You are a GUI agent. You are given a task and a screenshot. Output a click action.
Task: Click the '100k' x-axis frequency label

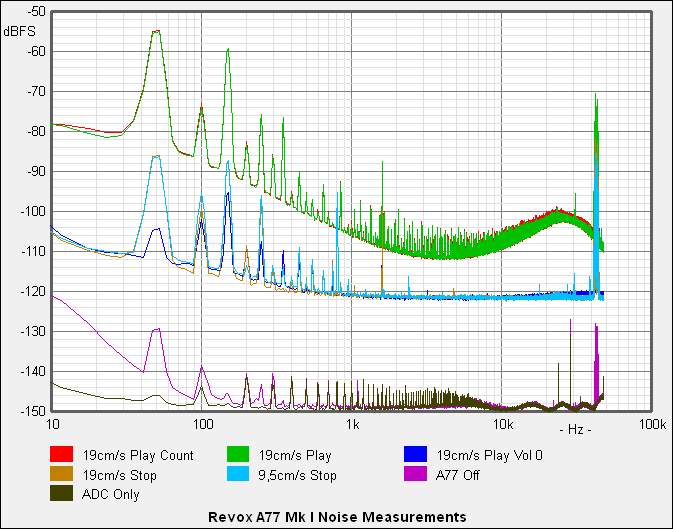click(x=652, y=424)
